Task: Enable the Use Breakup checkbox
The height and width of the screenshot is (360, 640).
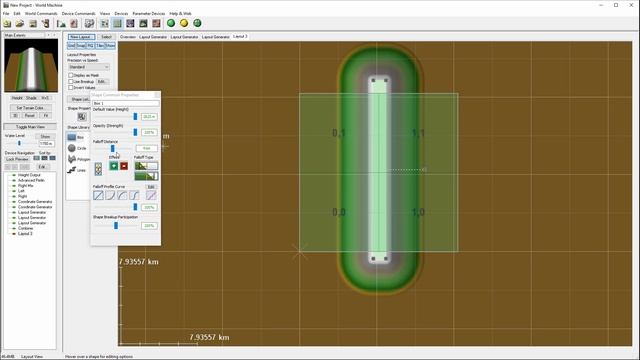Action: pyautogui.click(x=71, y=82)
